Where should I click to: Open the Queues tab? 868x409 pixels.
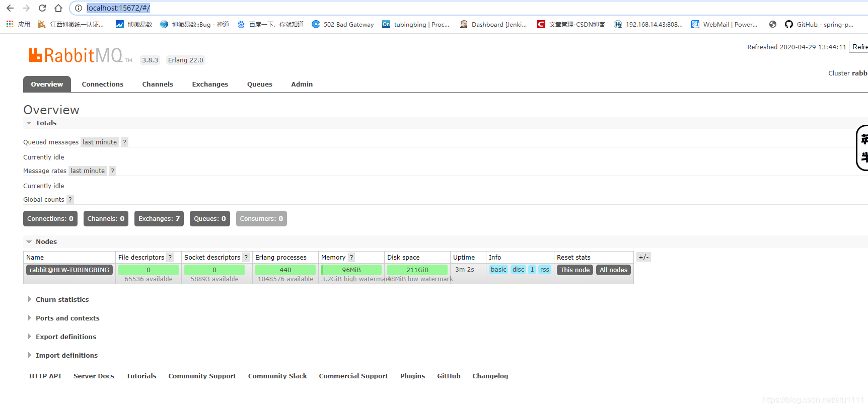tap(260, 85)
